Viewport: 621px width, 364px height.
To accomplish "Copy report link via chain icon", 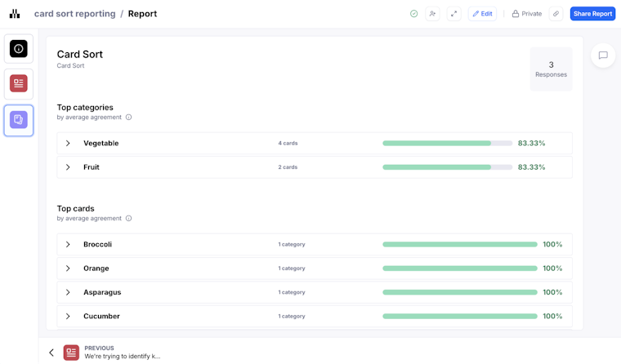I will click(556, 14).
